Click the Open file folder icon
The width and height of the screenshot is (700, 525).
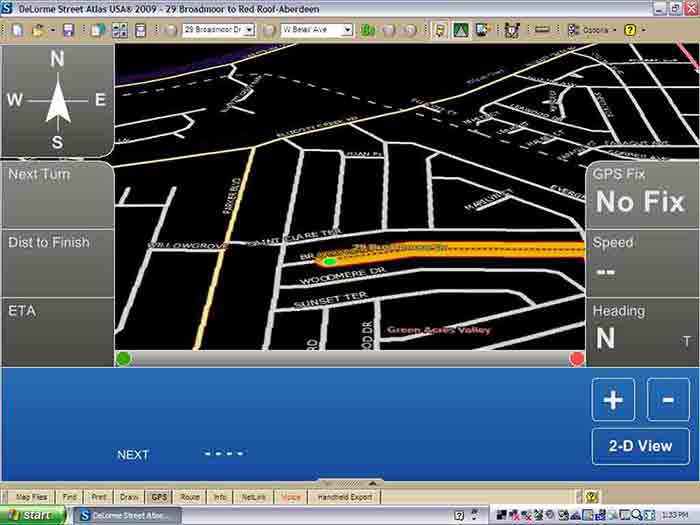(38, 30)
